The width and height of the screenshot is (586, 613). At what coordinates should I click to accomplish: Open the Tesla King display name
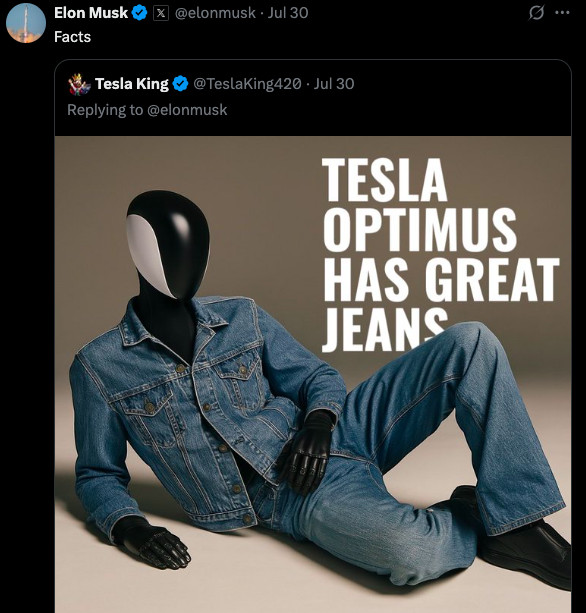(132, 84)
